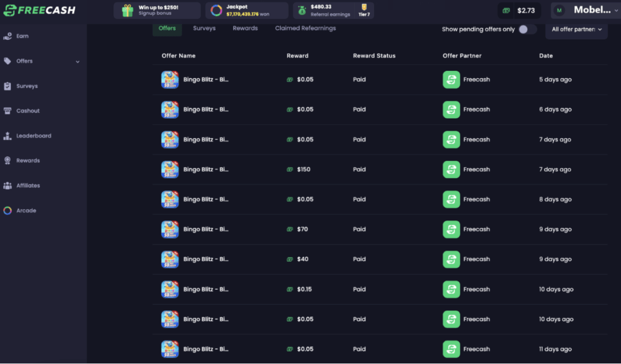Click Freecash partner icon in 6 days ago row

point(451,110)
